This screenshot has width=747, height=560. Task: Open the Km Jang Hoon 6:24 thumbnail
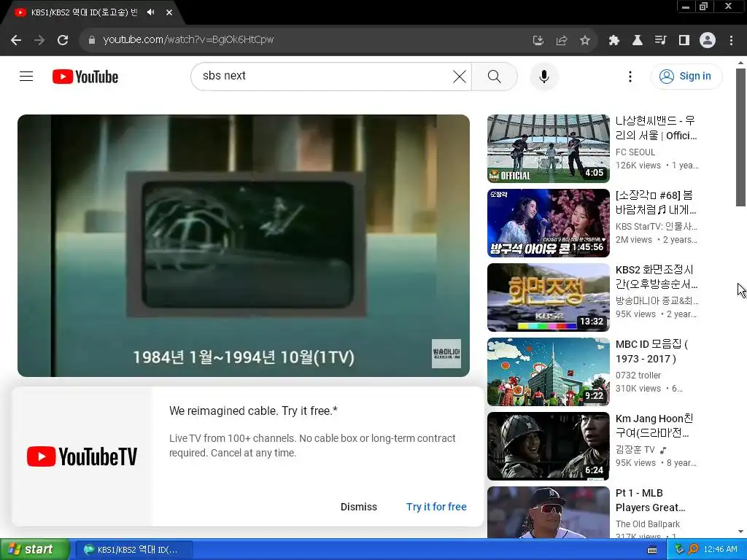pos(549,446)
